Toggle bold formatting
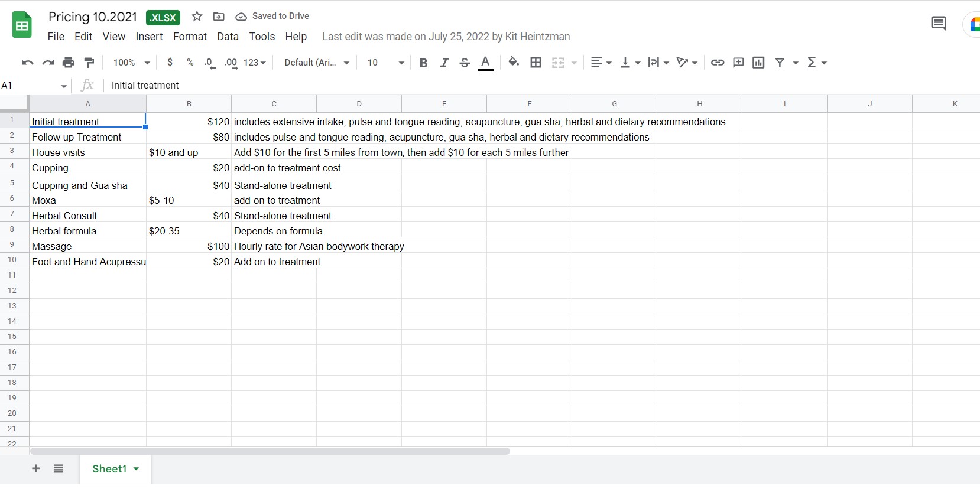980x489 pixels. [x=423, y=63]
